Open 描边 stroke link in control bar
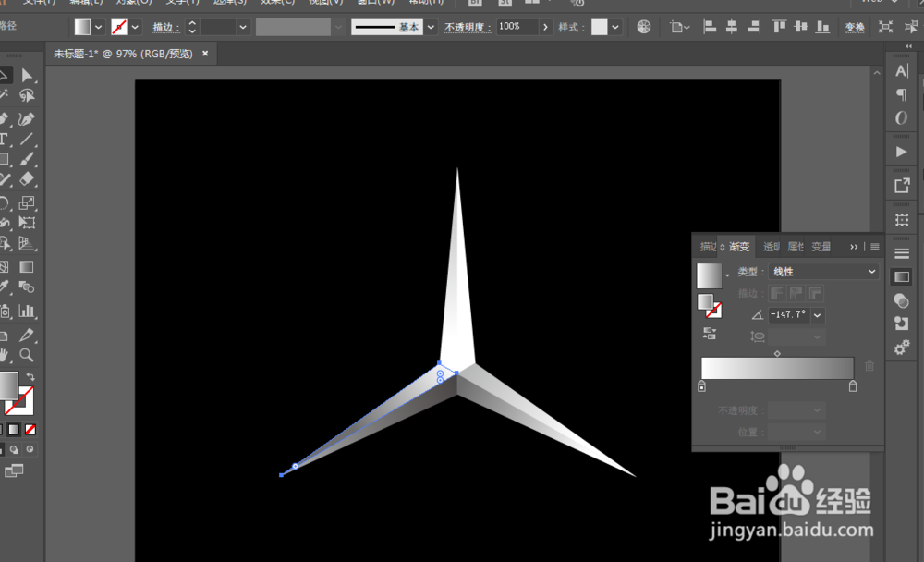 166,27
